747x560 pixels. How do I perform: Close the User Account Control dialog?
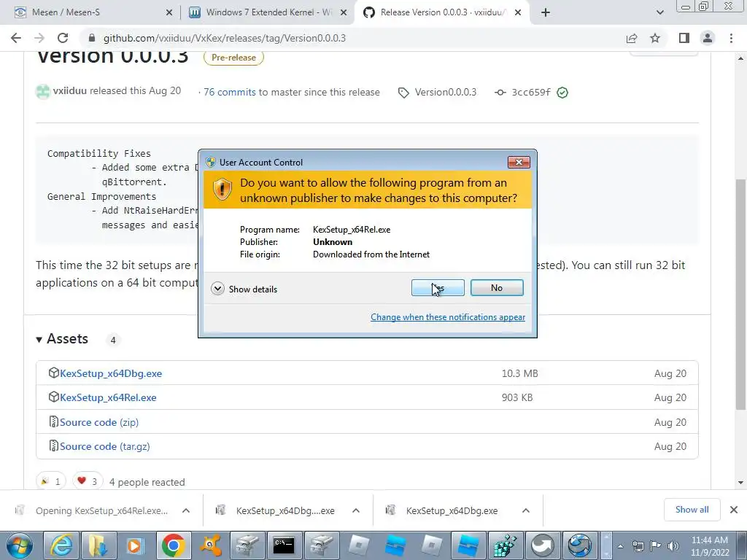(519, 163)
